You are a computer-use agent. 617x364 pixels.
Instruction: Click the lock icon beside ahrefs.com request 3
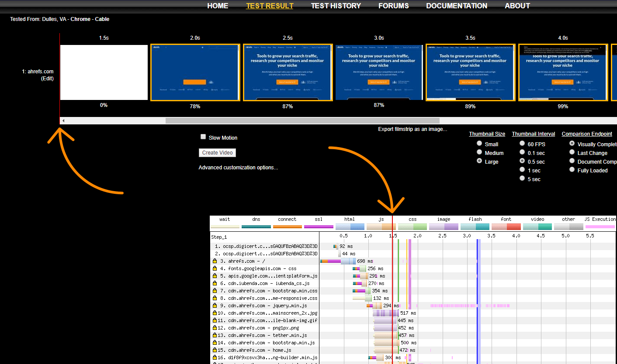tap(215, 261)
